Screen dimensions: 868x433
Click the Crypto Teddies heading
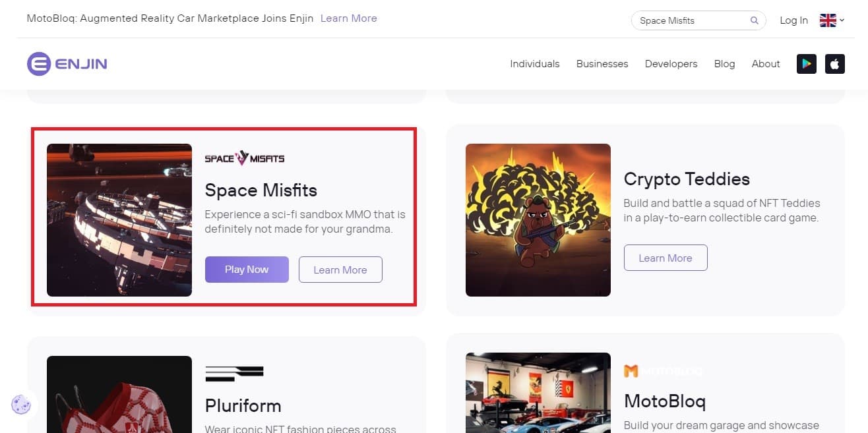(687, 179)
